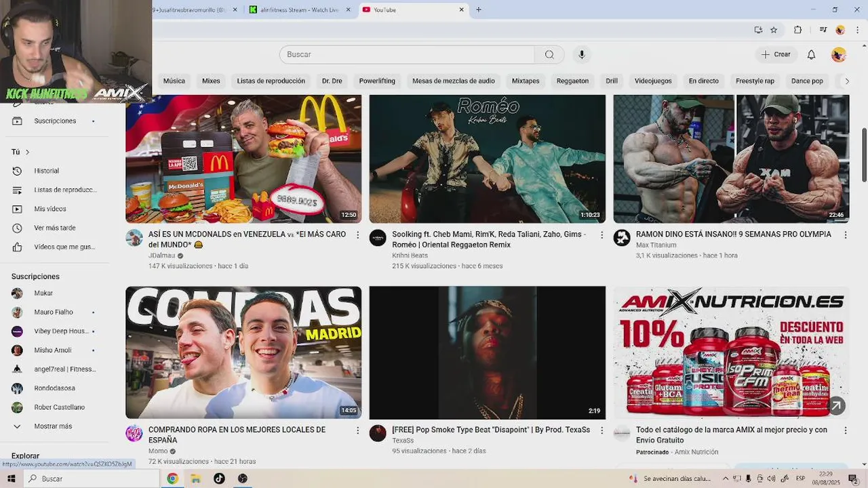Click the Windows taskbar Buscar box
Viewport: 868px width, 488px height.
pyautogui.click(x=92, y=479)
